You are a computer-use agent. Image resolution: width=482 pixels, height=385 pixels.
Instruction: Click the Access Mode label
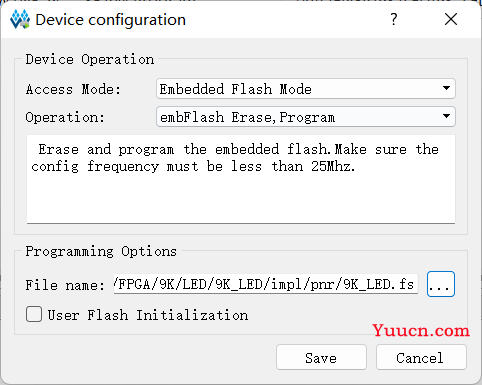73,89
